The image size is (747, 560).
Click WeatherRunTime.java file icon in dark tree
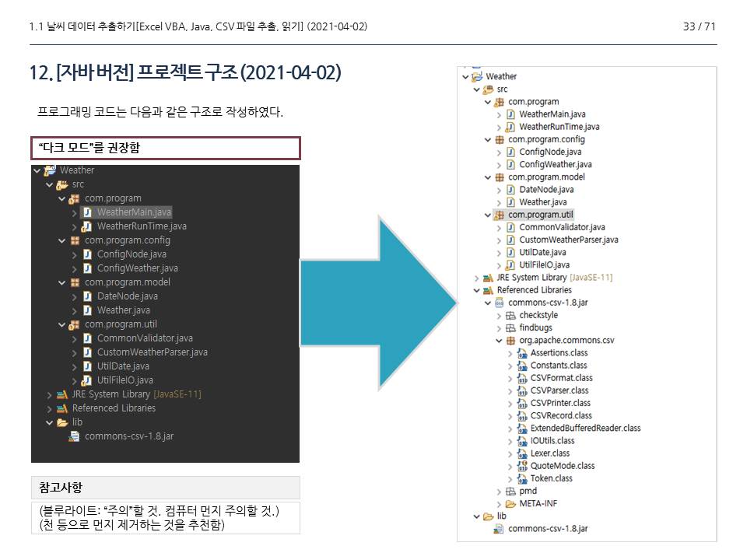click(86, 226)
